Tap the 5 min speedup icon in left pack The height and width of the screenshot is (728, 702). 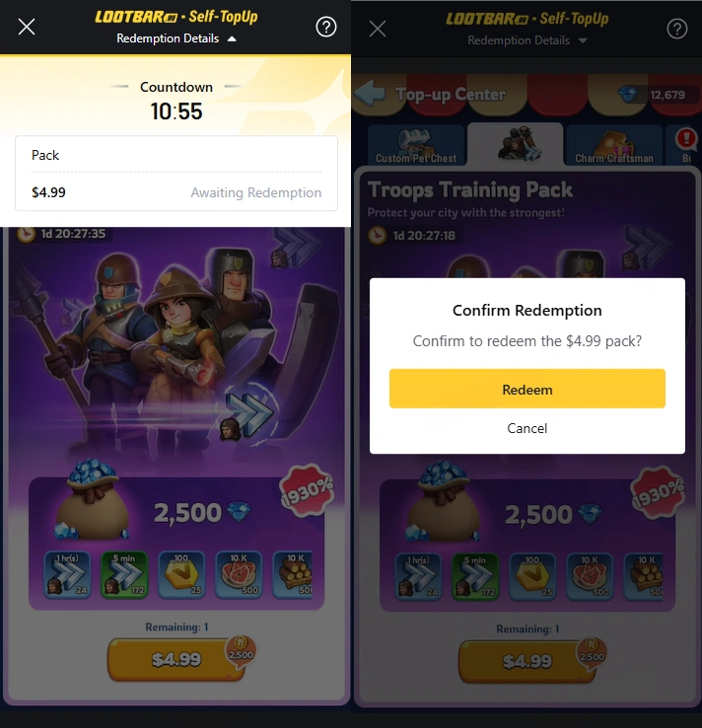click(x=124, y=574)
